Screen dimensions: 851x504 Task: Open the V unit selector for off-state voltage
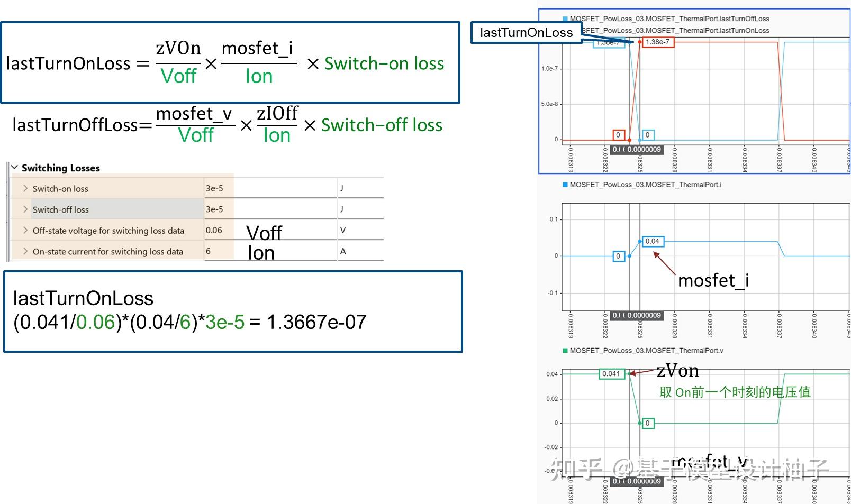click(x=360, y=231)
